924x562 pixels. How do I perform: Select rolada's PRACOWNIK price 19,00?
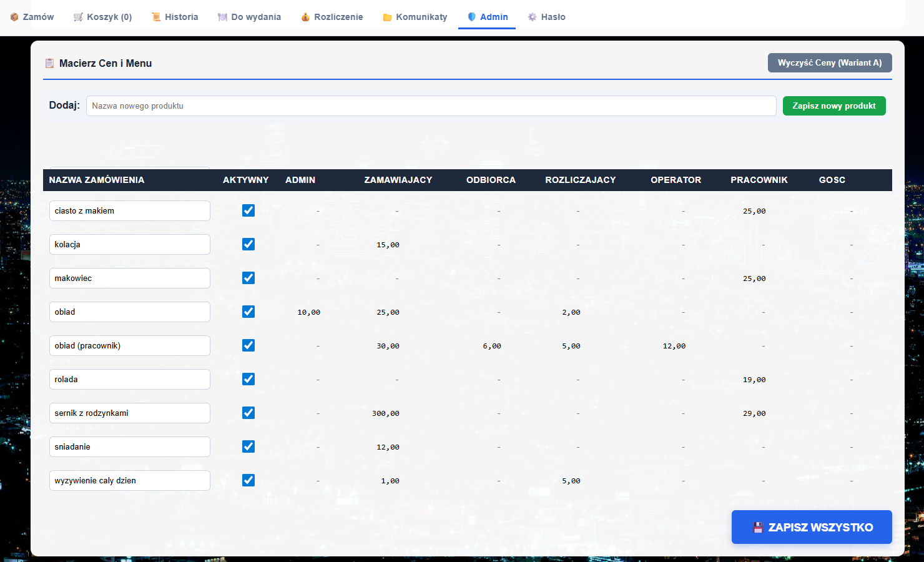(x=754, y=380)
